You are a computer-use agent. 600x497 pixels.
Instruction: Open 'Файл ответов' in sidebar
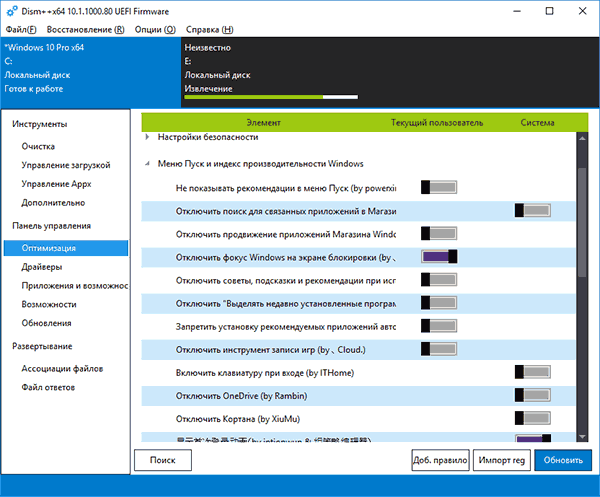point(48,387)
